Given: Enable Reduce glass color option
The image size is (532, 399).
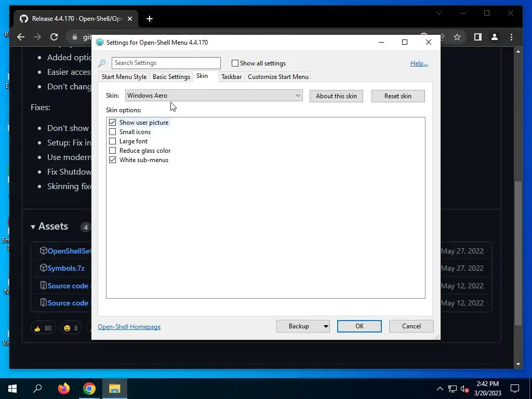Looking at the screenshot, I should [x=112, y=150].
